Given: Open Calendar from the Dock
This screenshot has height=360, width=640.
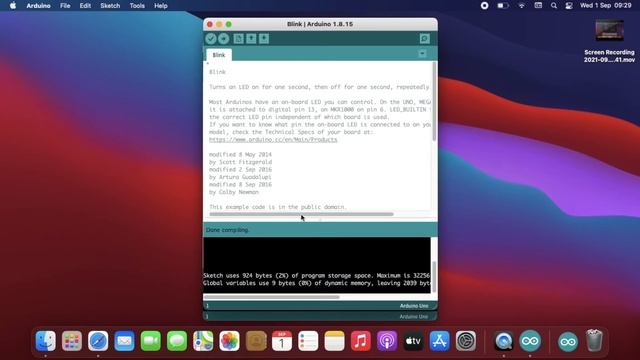Looking at the screenshot, I should click(x=282, y=340).
